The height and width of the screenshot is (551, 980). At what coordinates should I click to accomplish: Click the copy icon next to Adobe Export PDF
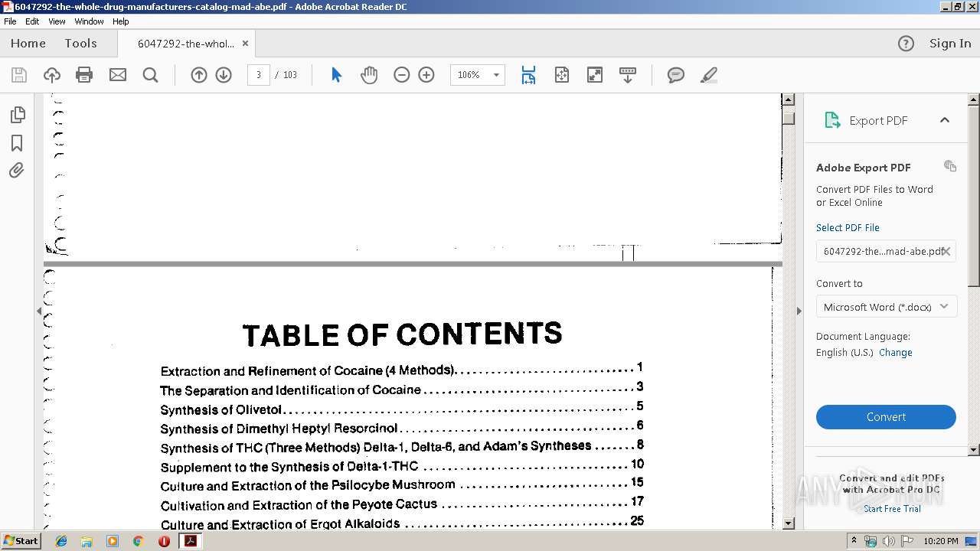tap(950, 166)
